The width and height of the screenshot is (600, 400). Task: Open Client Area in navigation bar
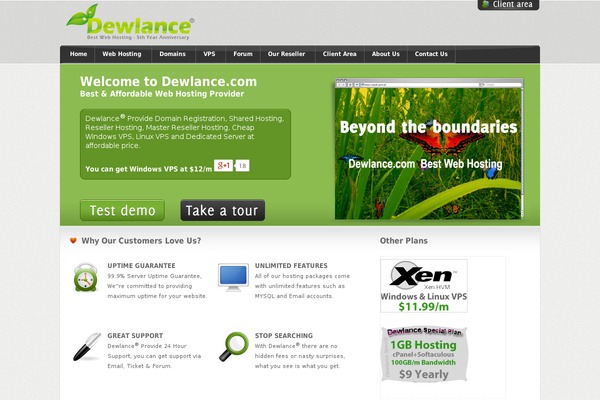[339, 54]
